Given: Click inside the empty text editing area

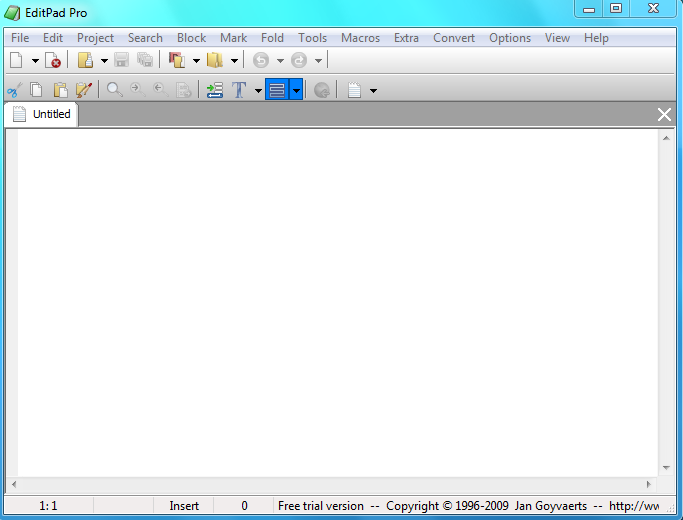Looking at the screenshot, I should pos(338,302).
